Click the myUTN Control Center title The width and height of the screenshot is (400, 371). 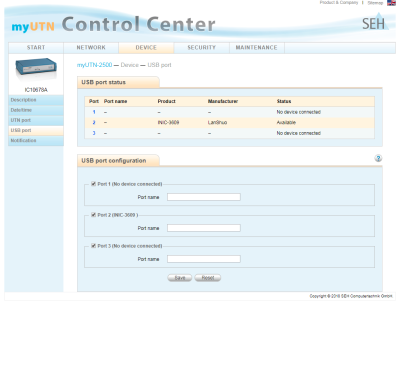tap(113, 24)
